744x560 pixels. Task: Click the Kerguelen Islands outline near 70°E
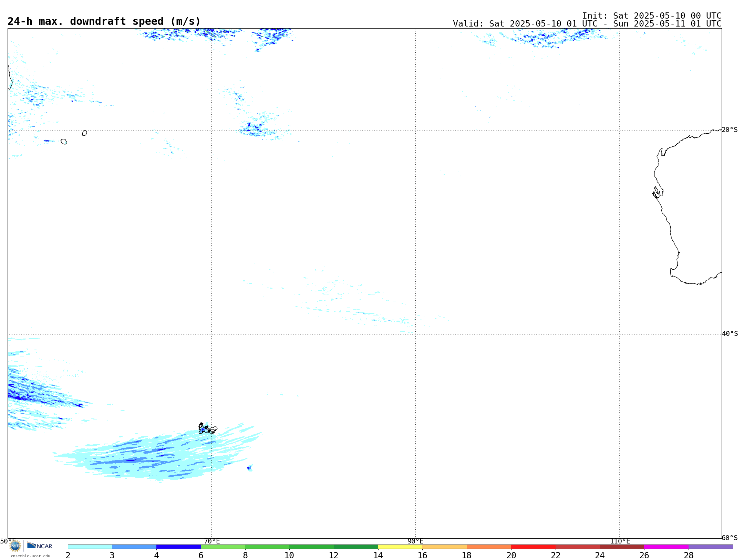(208, 428)
